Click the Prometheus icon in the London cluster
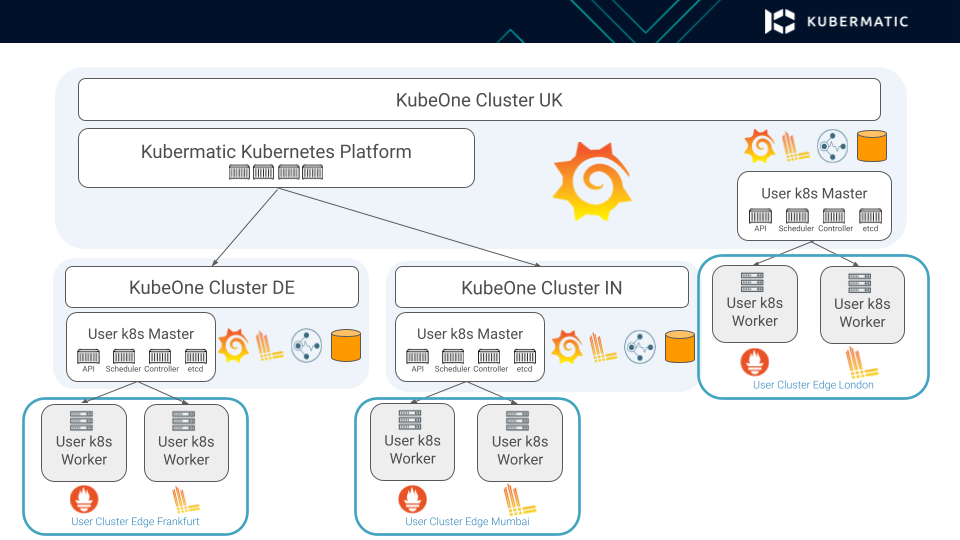The image size is (960, 540). coord(754,361)
